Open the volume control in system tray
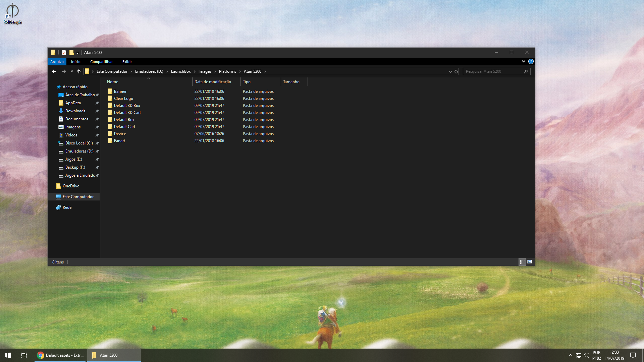Image resolution: width=644 pixels, height=362 pixels. point(586,355)
